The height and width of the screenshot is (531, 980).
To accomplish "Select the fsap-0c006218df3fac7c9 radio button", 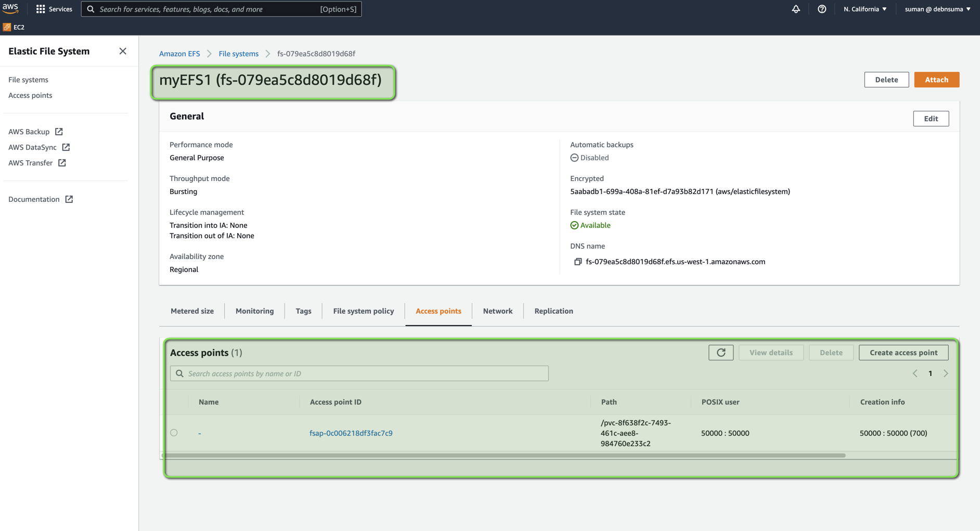I will 174,433.
